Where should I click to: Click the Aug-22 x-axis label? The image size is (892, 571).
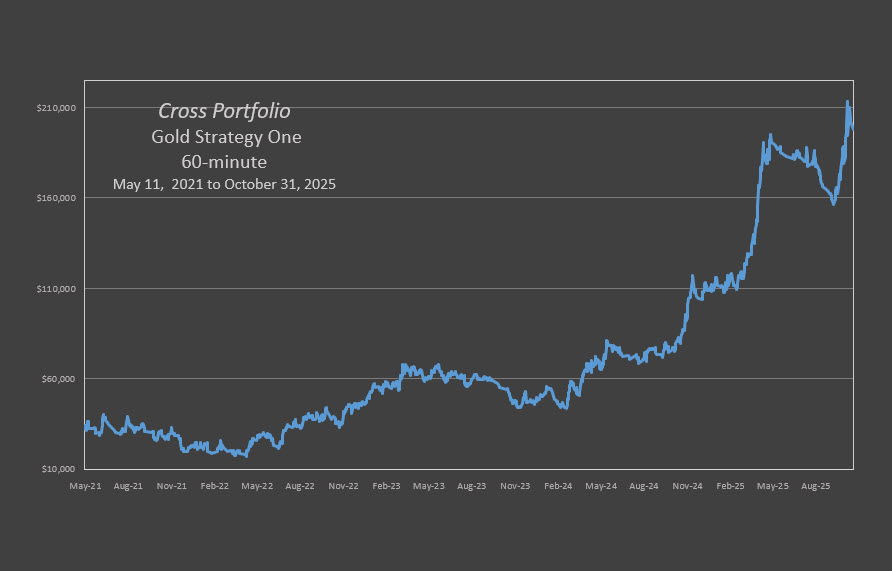300,486
